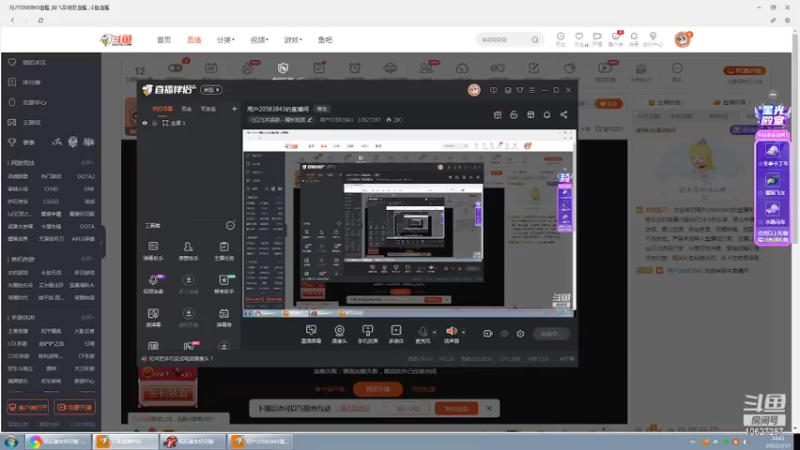Image resolution: width=800 pixels, height=450 pixels.
Task: Go to 首页 in Douyu navigation
Action: tap(164, 40)
